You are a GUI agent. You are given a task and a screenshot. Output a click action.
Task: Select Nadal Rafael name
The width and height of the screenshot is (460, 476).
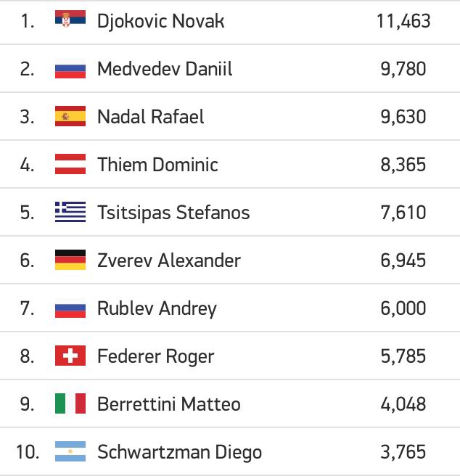pyautogui.click(x=151, y=117)
